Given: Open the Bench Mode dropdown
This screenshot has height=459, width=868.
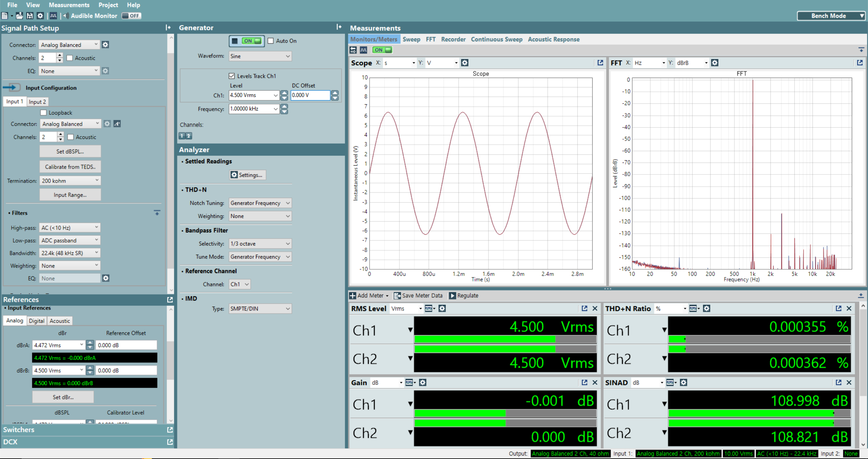Looking at the screenshot, I should pyautogui.click(x=831, y=16).
